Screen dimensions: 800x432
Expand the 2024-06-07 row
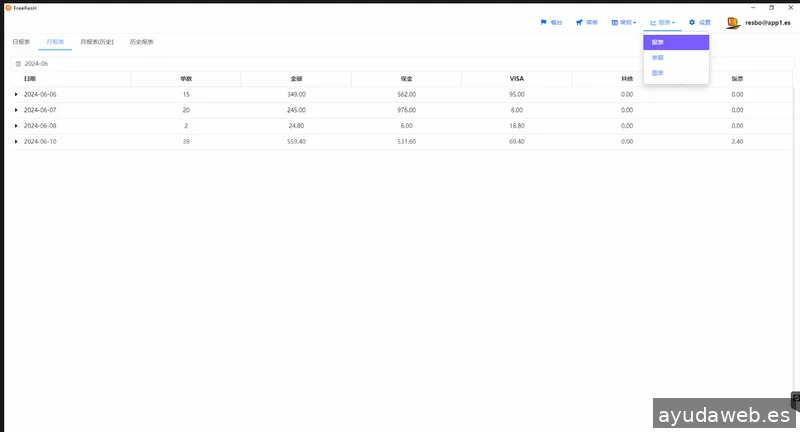click(16, 110)
